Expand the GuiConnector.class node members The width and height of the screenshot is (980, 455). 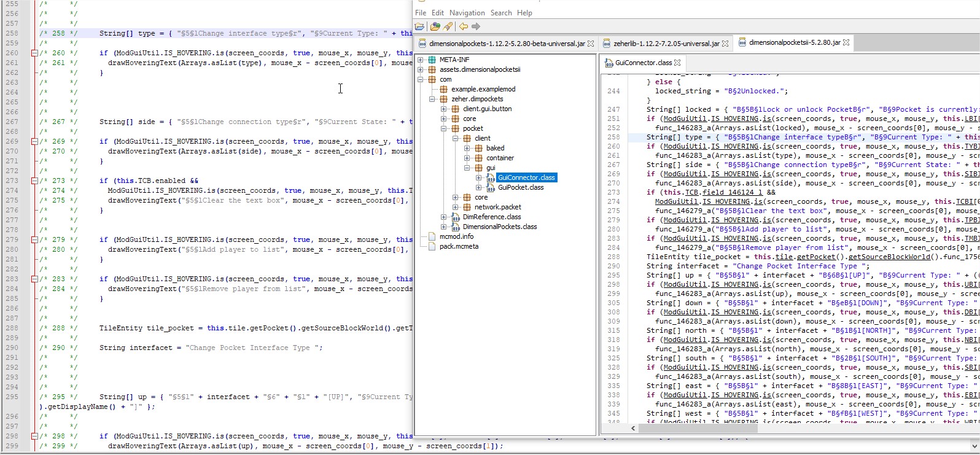coord(479,177)
